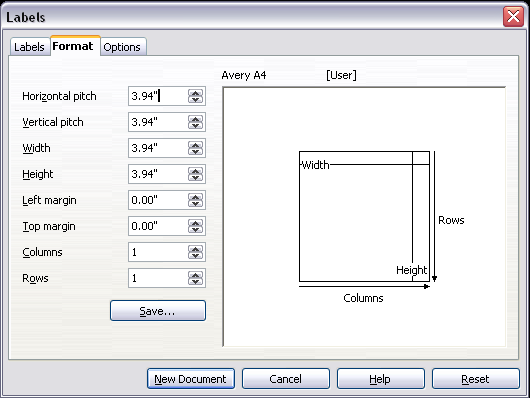Viewport: 530px width, 398px height.
Task: Increase the Top margin spinner
Action: point(195,223)
